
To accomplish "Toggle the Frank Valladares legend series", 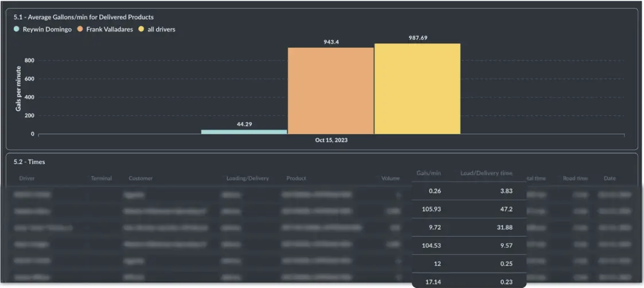I will coord(110,29).
